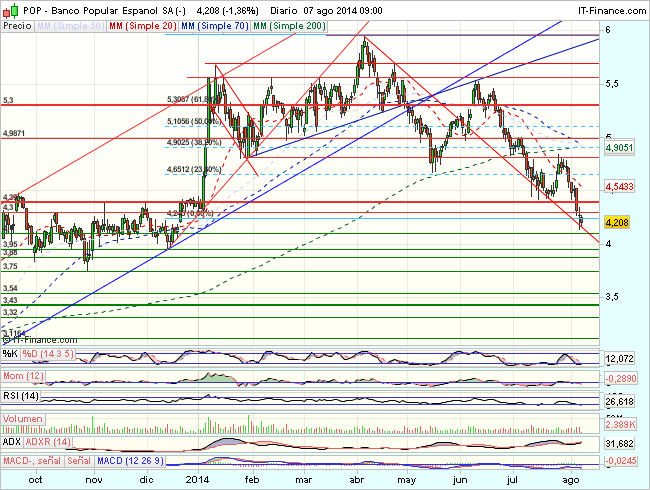Click the mar label on time axis
650x490 pixels.
[304, 480]
